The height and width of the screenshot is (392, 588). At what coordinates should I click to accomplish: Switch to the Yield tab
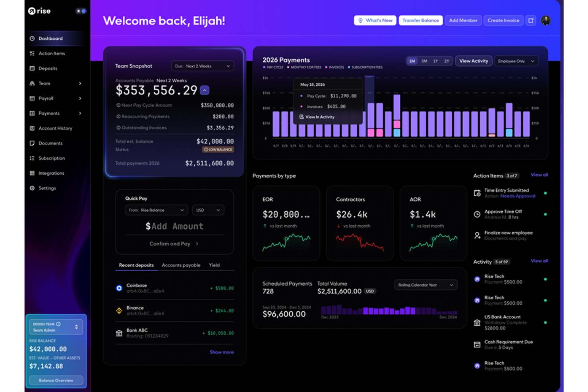(x=214, y=265)
